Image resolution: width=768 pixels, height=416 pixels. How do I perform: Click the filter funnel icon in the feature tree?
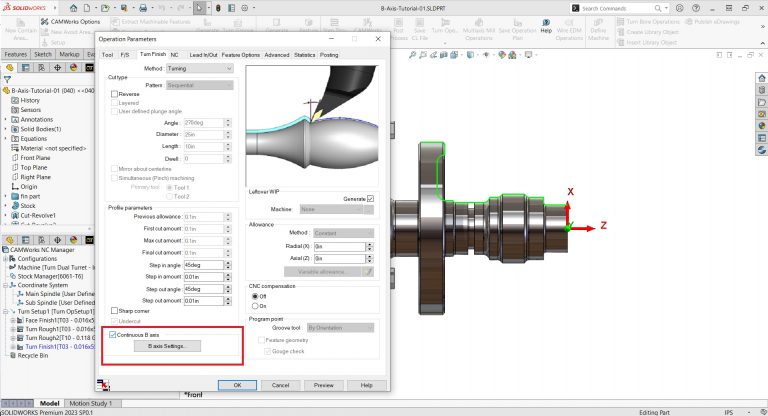[7, 79]
